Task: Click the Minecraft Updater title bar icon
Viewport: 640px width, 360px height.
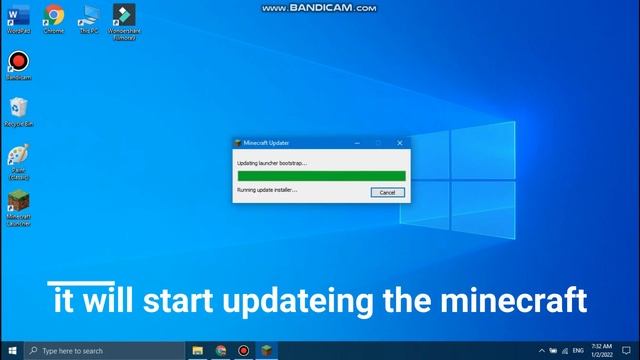Action: coord(238,143)
